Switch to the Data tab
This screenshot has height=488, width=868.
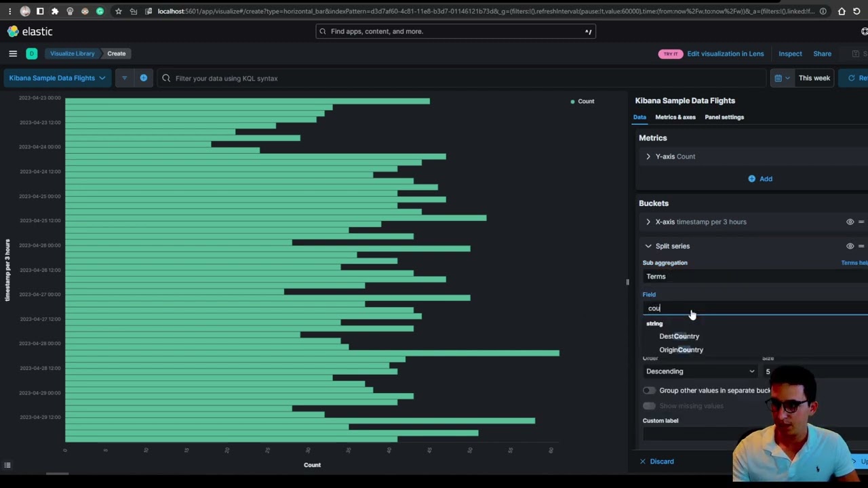point(639,117)
